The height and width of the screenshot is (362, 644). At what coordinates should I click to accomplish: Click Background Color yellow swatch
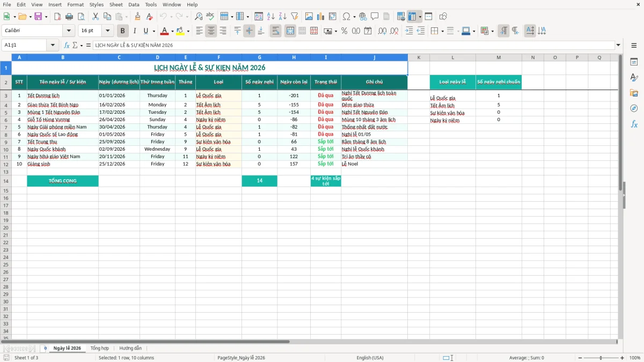(180, 31)
